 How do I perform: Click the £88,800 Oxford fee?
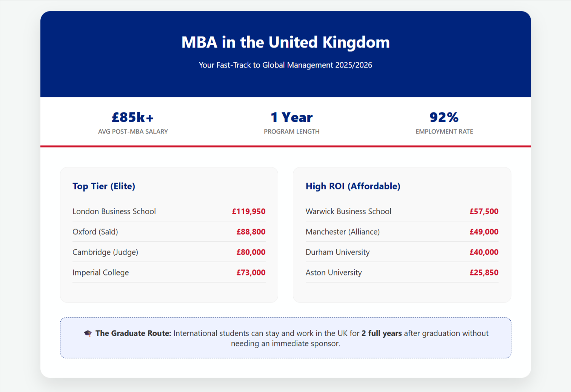pyautogui.click(x=251, y=232)
